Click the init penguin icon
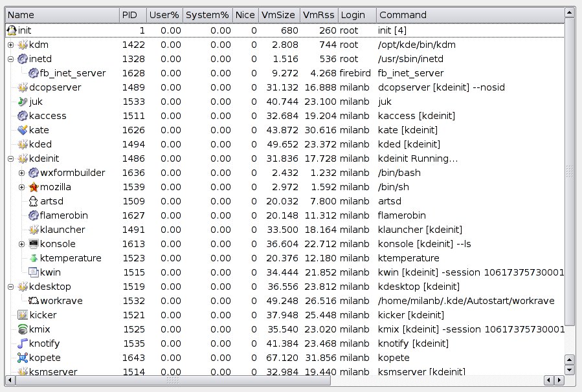The height and width of the screenshot is (392, 582). coord(11,30)
